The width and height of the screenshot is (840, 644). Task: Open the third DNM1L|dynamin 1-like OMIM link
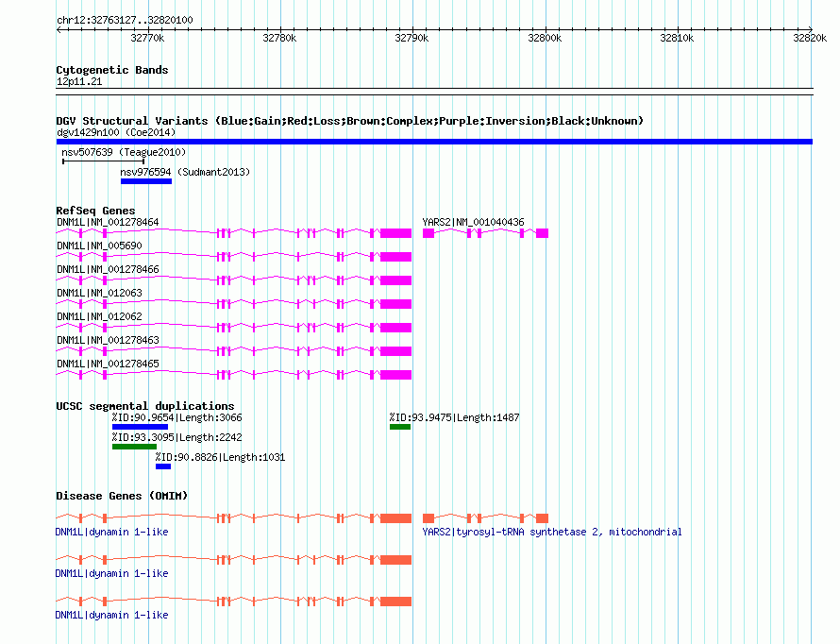tap(112, 615)
